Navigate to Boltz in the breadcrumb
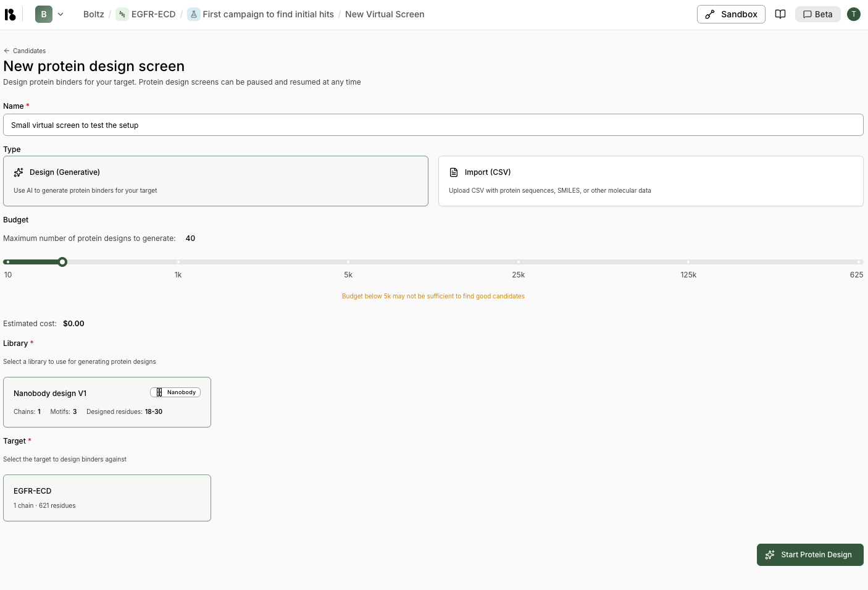Screen dimensions: 868x590 pos(93,14)
